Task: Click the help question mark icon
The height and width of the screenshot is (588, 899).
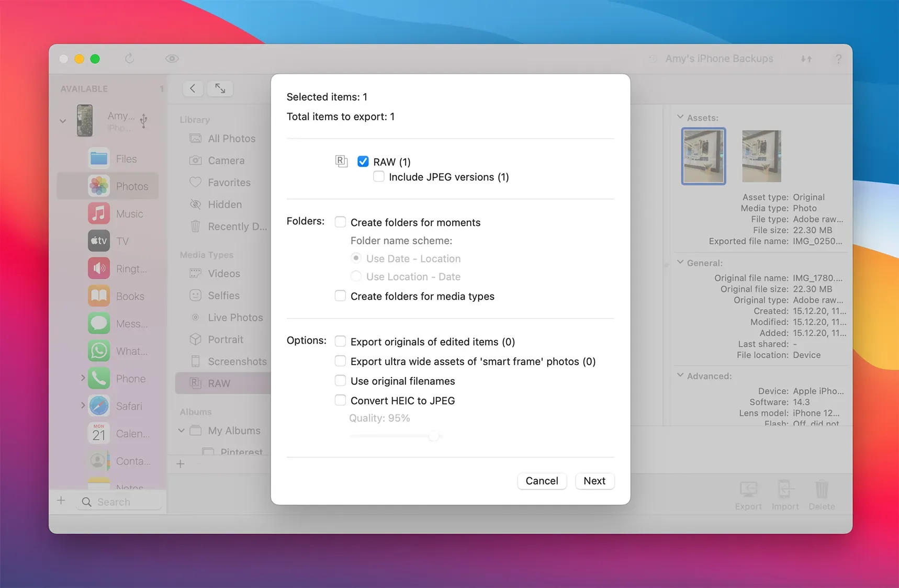Action: pos(838,59)
